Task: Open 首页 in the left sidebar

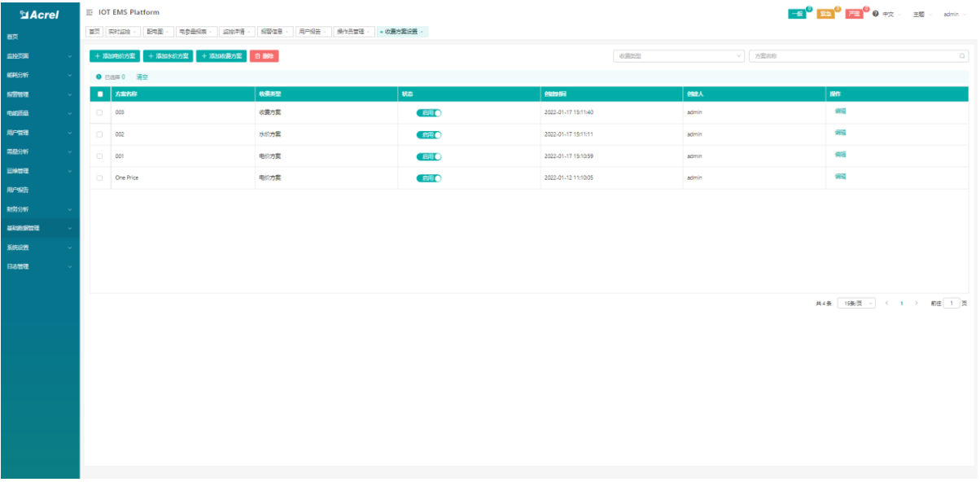Action: (x=13, y=37)
